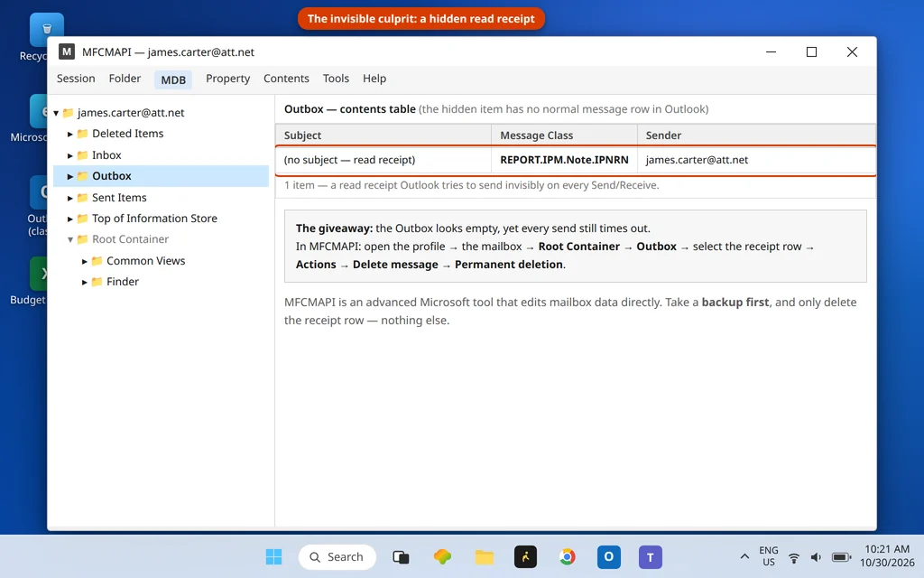Click the MFCMAPI title bar app icon
Viewport: 924px width, 578px height.
point(67,51)
